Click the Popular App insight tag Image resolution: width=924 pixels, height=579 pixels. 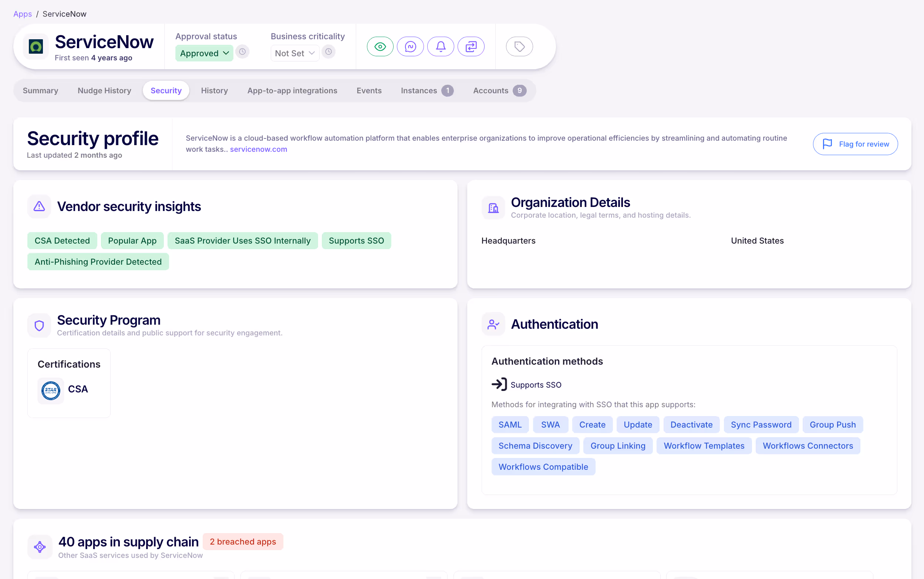(132, 241)
